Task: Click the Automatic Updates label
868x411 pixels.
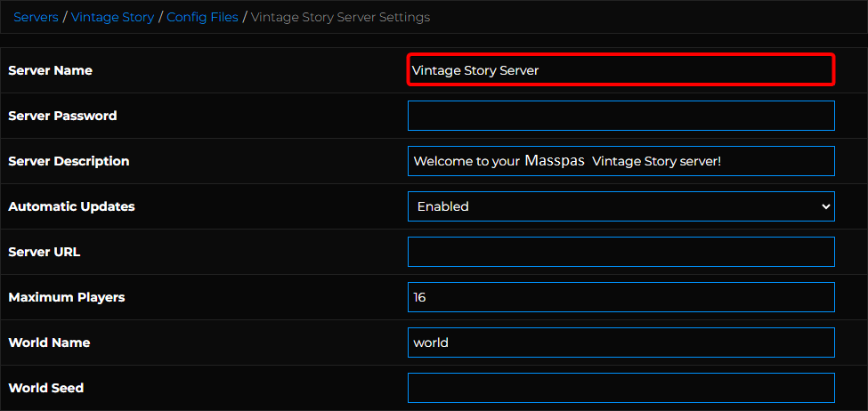Action: (x=71, y=206)
